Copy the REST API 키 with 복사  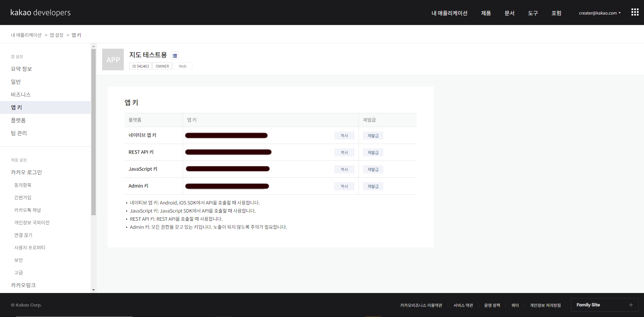(x=344, y=152)
